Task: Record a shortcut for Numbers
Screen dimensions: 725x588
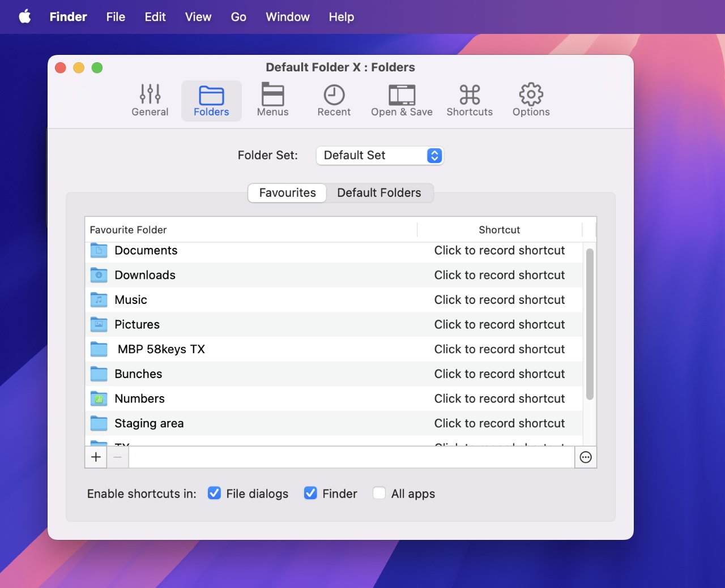Action: coord(500,398)
